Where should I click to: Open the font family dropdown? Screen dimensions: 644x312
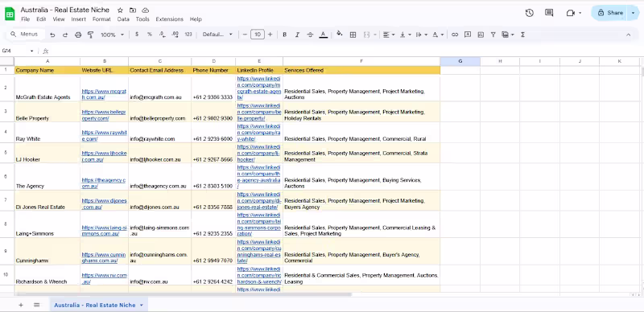217,35
